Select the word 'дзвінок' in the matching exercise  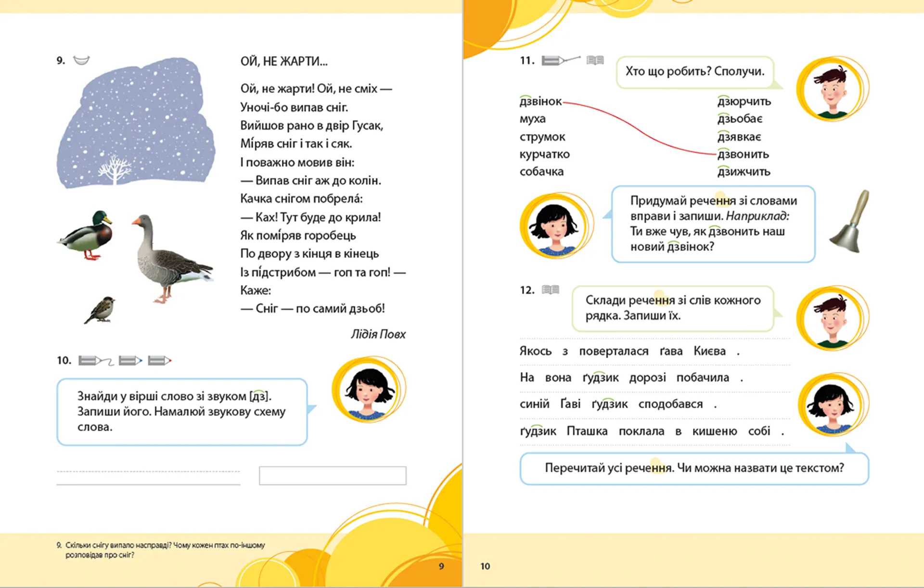pyautogui.click(x=539, y=101)
